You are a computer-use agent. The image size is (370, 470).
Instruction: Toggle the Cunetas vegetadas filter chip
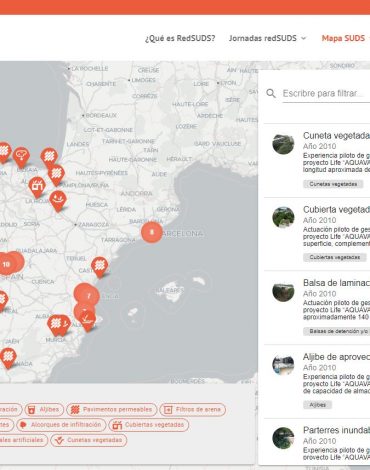click(x=89, y=440)
